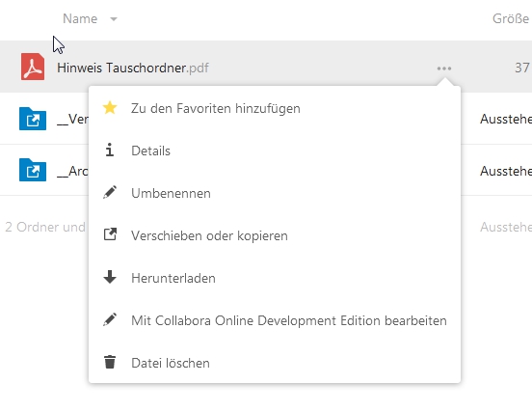The width and height of the screenshot is (532, 411).
Task: Click the red PDF file icon
Action: click(x=33, y=67)
